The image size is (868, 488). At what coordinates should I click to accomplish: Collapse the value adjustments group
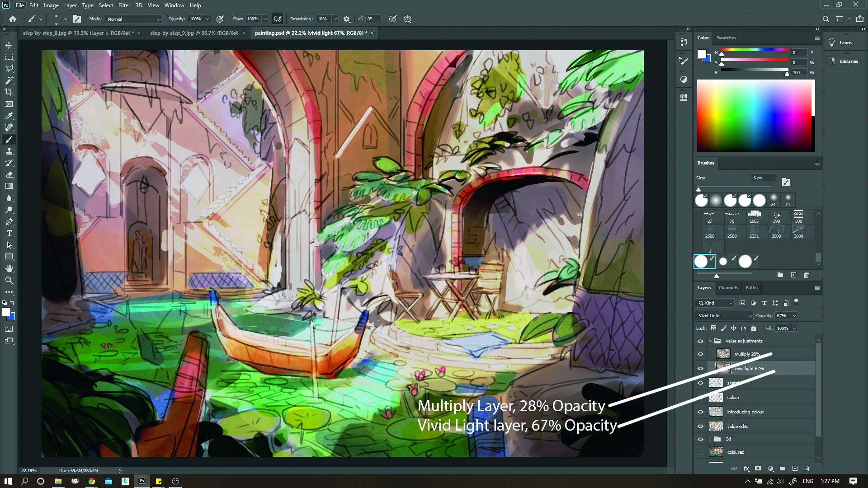[x=710, y=341]
